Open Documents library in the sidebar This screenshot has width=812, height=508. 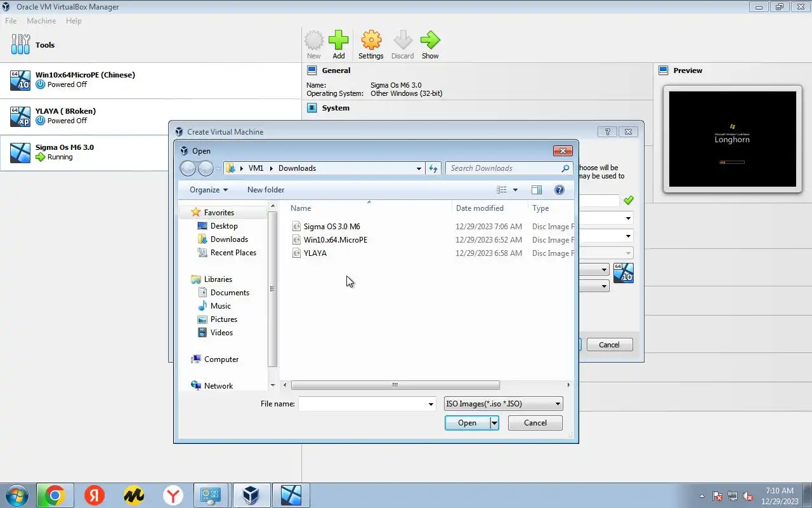230,293
